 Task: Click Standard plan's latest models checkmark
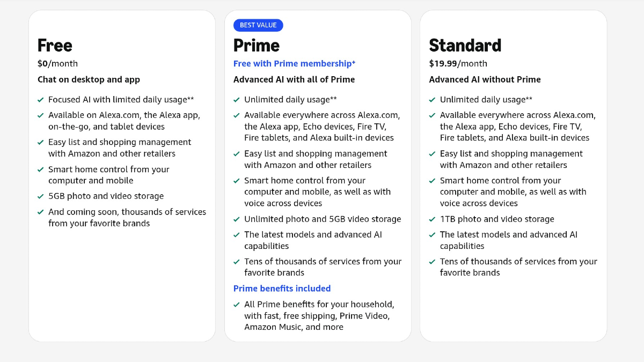(433, 235)
